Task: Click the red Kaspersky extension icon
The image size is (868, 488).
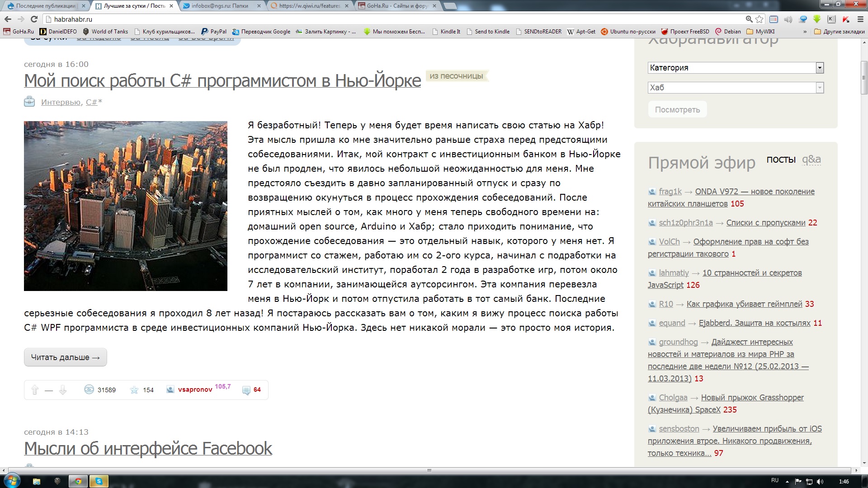Action: click(x=846, y=19)
